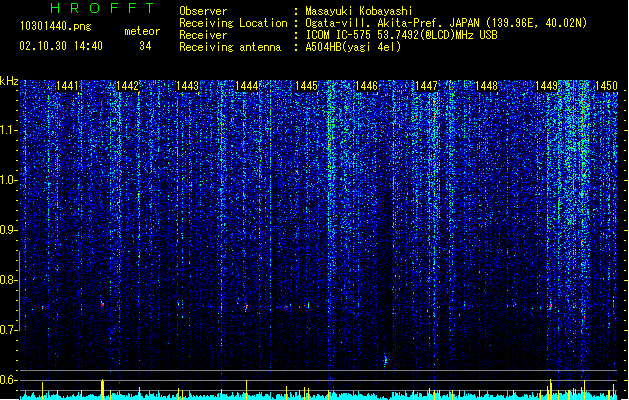Viewport: 629px width, 400px height.
Task: Click the ICOM IC-575 receiver value
Action: point(402,35)
